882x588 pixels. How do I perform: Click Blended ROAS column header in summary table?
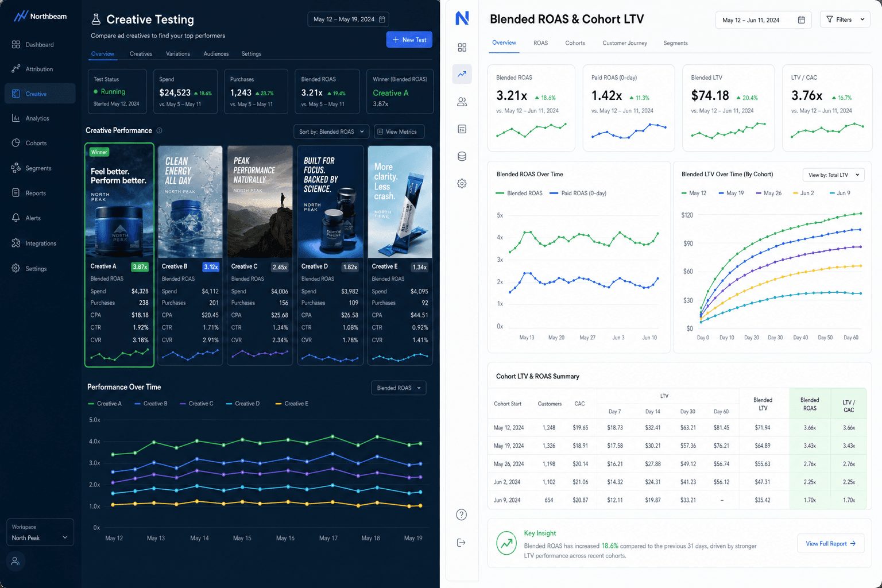(x=810, y=404)
